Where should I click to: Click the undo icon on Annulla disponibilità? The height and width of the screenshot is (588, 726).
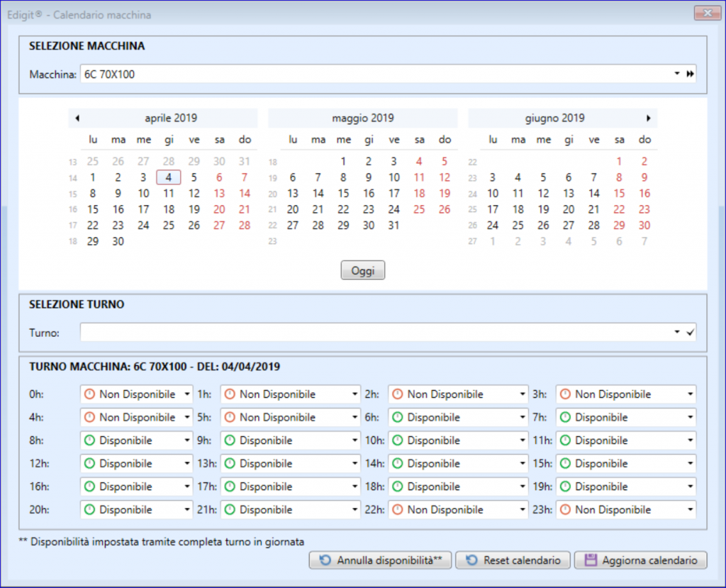(x=325, y=560)
